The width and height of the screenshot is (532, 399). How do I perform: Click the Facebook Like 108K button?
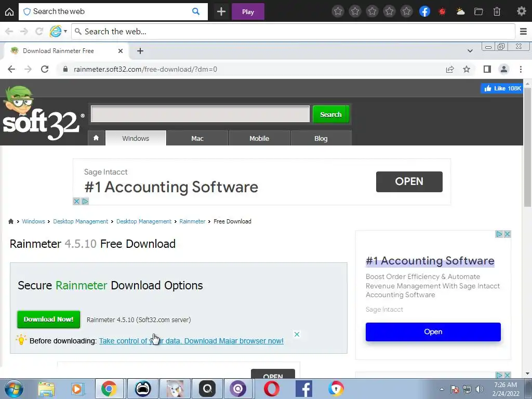[x=502, y=88]
